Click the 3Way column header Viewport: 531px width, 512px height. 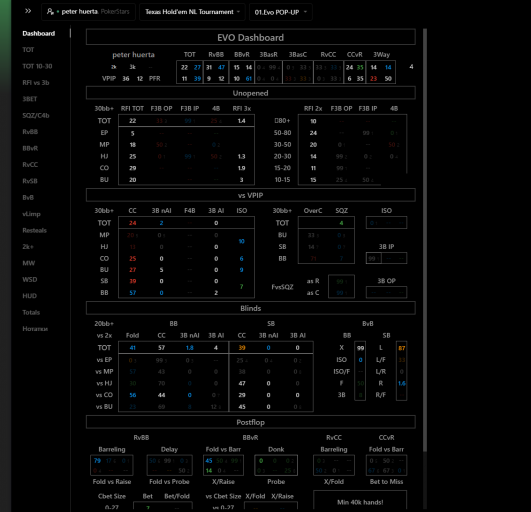381,55
